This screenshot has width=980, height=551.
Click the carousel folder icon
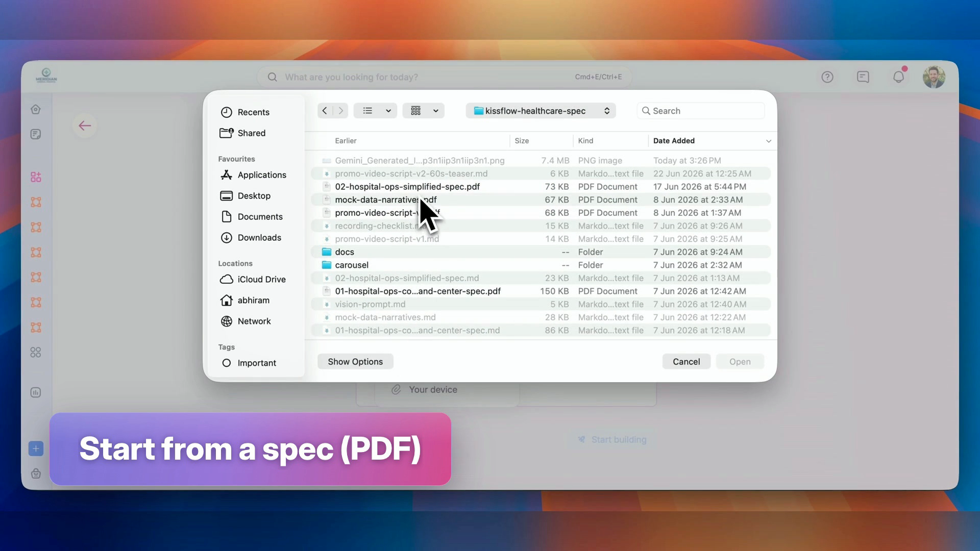[x=327, y=265]
